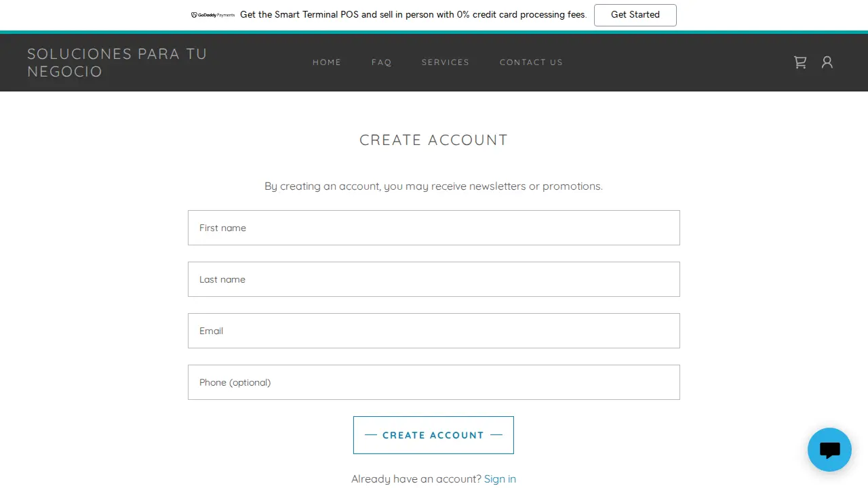Submit the Create Account button
Viewport: 868px width, 488px height.
pos(433,435)
